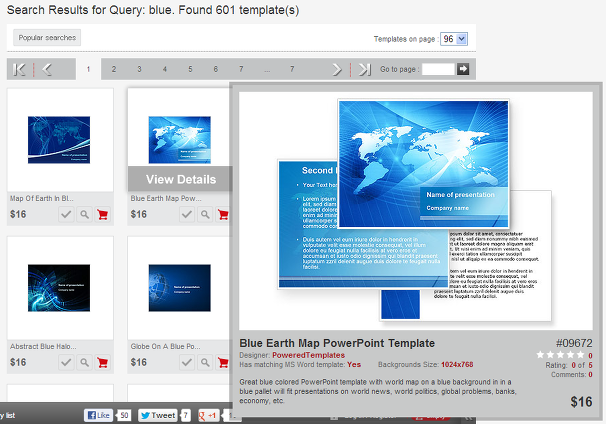Magnifier preview icon for Map Of Earth In Bl...

[84, 214]
